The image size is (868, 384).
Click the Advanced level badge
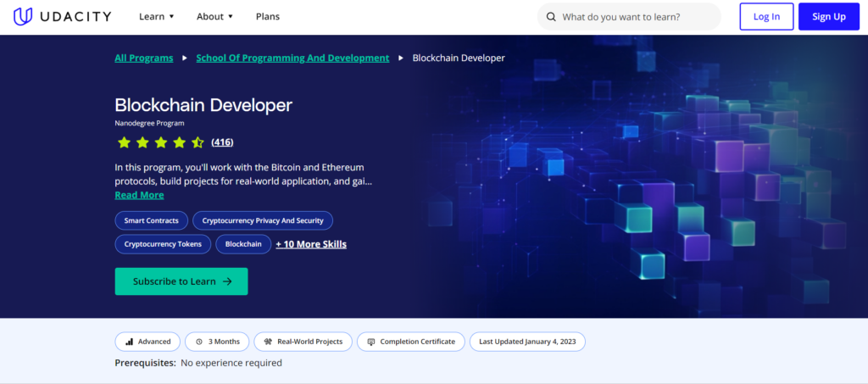coord(147,342)
